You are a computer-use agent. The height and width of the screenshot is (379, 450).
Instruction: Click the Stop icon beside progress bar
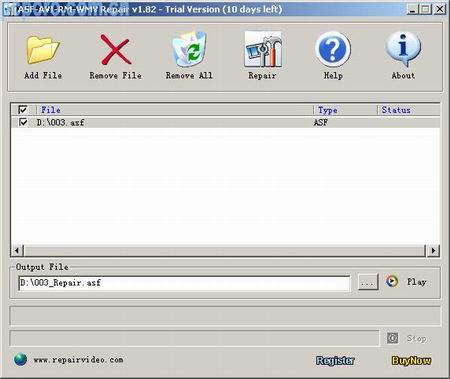(x=393, y=338)
